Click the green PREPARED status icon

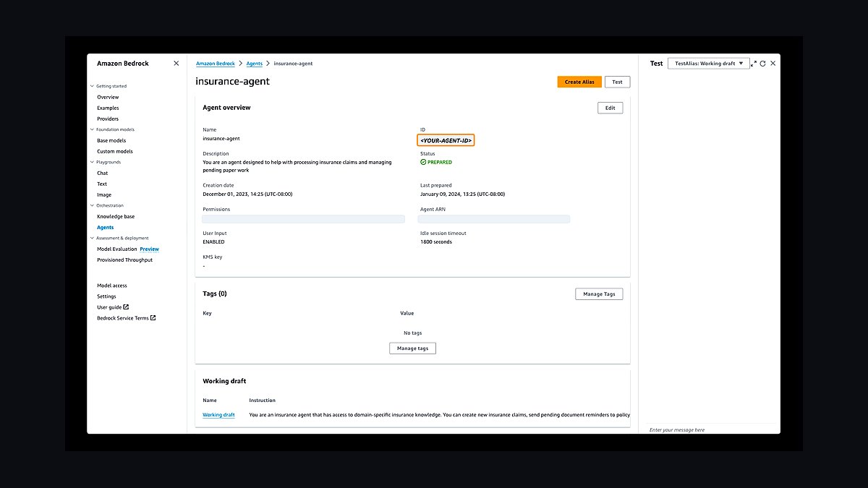coord(423,162)
